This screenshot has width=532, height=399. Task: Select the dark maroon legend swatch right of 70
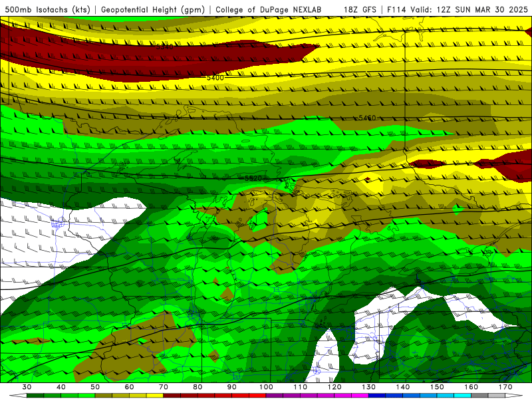pos(172,396)
